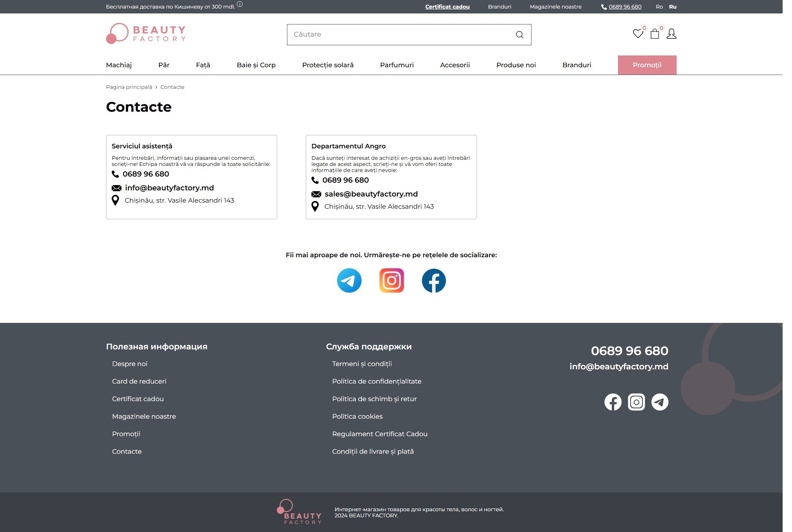Open Facebook from the colored social icons
Viewport: 792px width, 532px height.
(434, 280)
